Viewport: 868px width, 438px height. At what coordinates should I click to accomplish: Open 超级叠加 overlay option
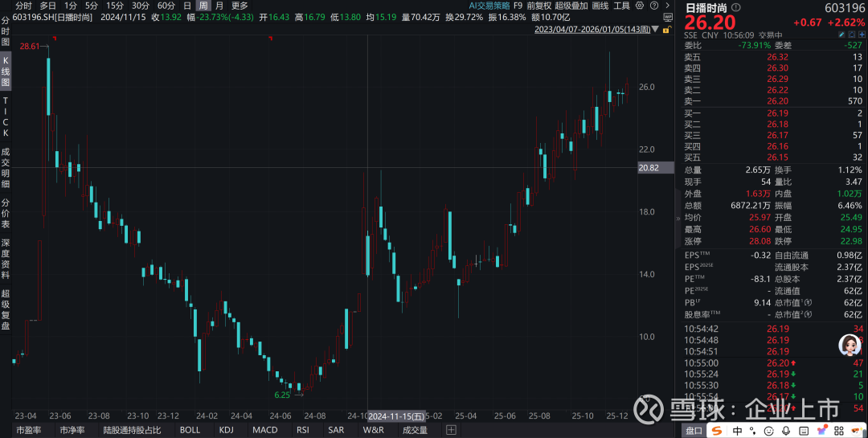point(571,6)
